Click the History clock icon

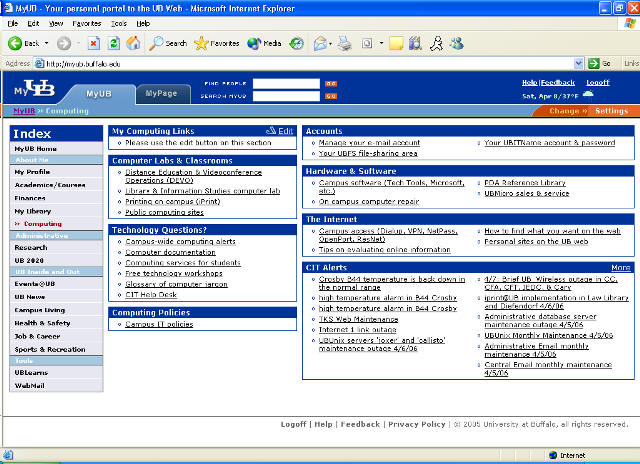pos(296,43)
